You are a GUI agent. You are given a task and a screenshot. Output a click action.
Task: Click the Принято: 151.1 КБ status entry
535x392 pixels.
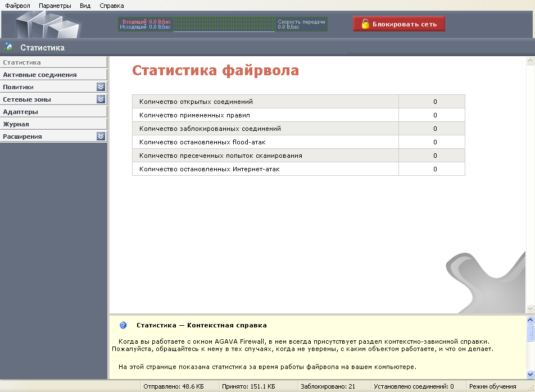[x=248, y=386]
